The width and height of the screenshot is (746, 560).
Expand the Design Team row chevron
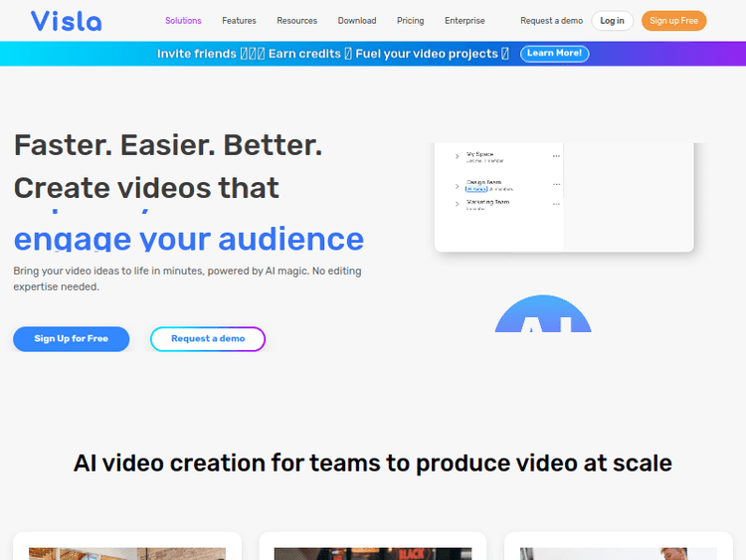coord(457,185)
